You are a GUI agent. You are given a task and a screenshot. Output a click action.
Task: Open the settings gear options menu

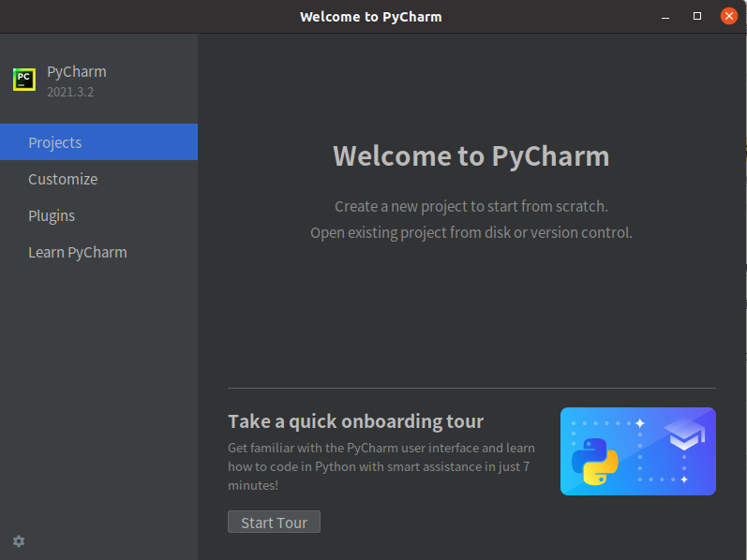click(x=19, y=541)
